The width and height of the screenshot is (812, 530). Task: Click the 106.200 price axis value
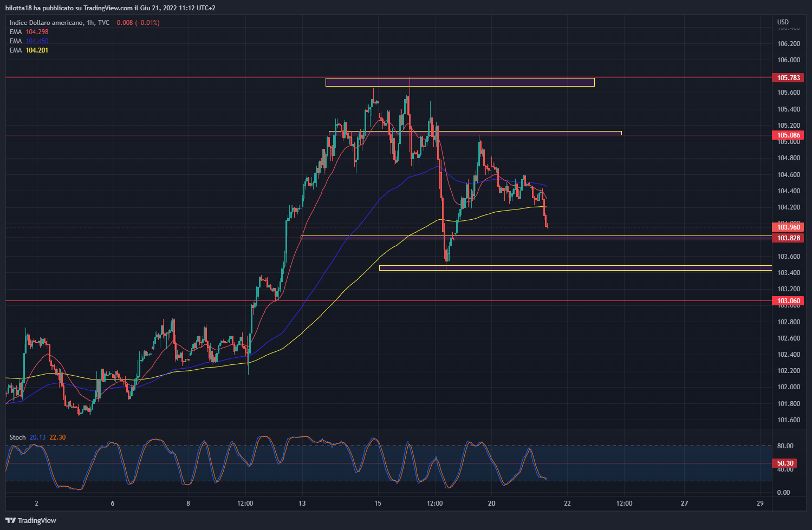(x=789, y=44)
